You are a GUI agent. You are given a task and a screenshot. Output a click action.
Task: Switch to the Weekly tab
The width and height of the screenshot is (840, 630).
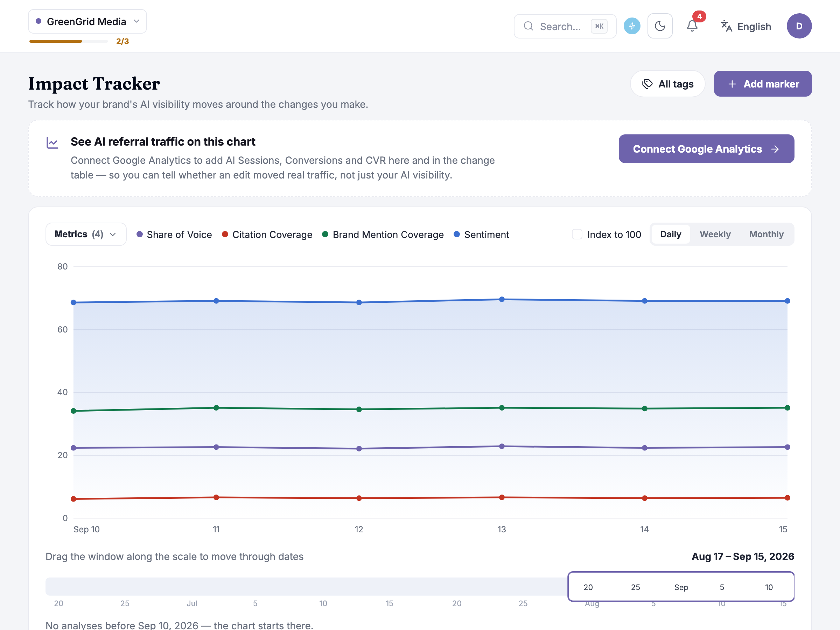coord(715,234)
